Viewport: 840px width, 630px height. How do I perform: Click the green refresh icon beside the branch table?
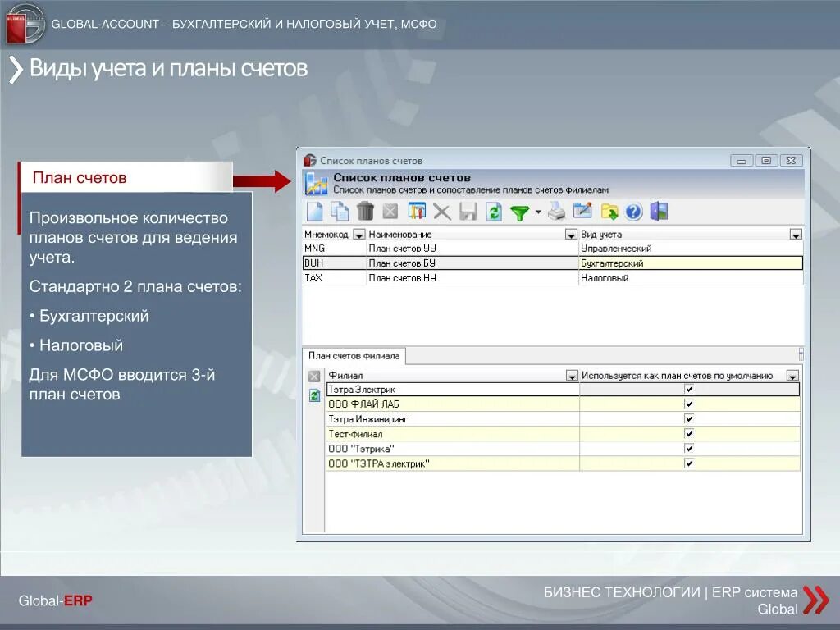click(x=314, y=395)
